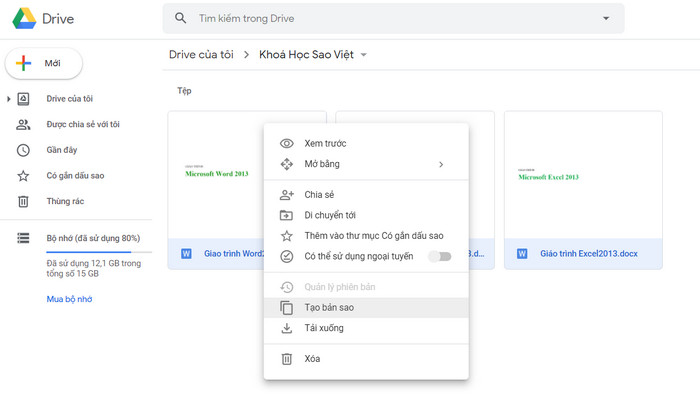Open the Microsoft Word 2013 file thumbnail
Screen dimensions: 700x398
coord(216,175)
